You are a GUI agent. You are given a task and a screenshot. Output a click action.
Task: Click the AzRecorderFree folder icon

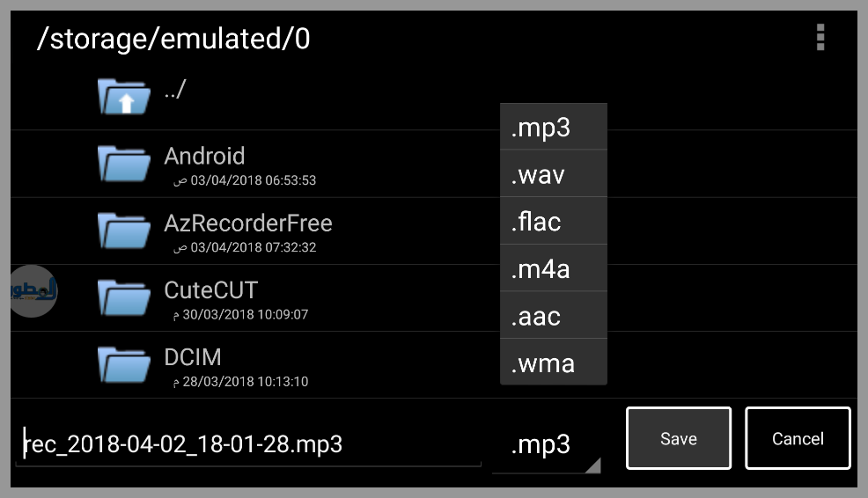tap(124, 230)
